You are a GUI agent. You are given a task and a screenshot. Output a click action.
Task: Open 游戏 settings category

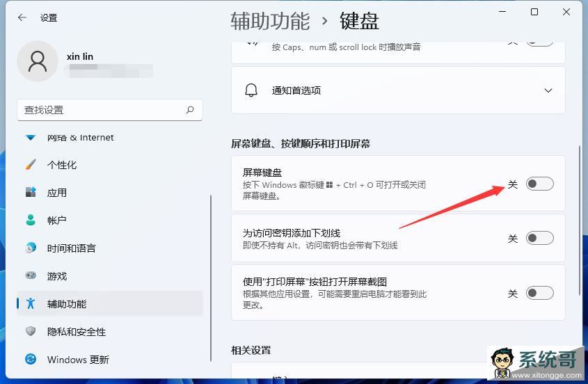coord(110,275)
